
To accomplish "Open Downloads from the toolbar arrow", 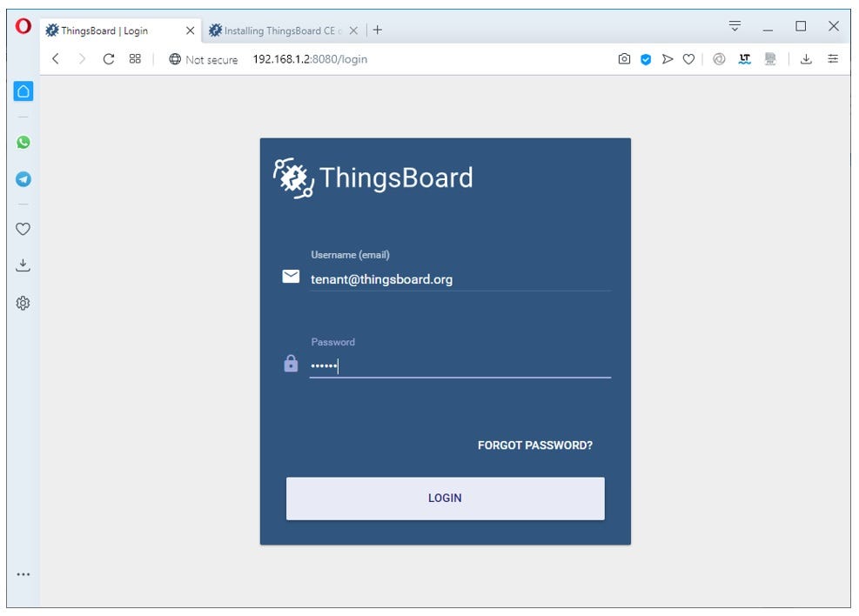I will tap(806, 58).
